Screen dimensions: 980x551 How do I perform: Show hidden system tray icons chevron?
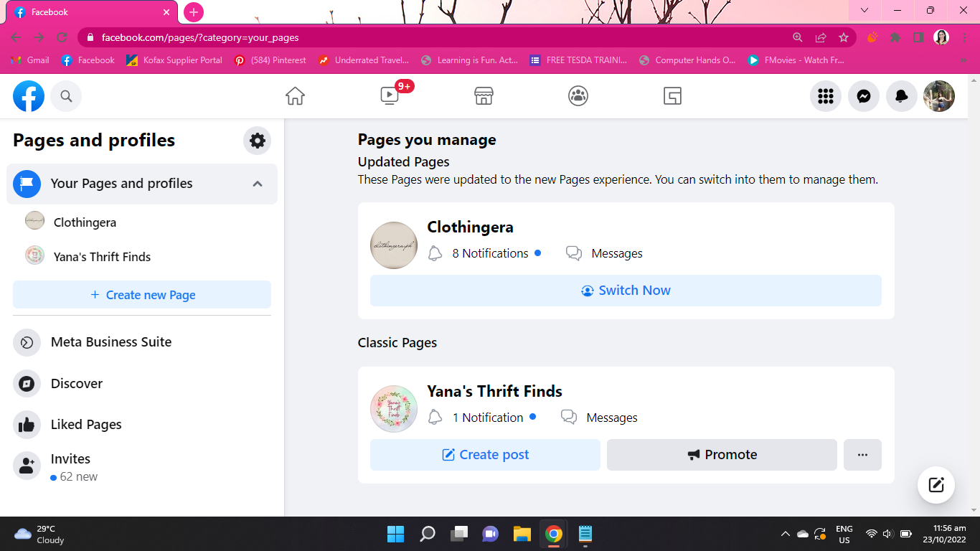[785, 534]
